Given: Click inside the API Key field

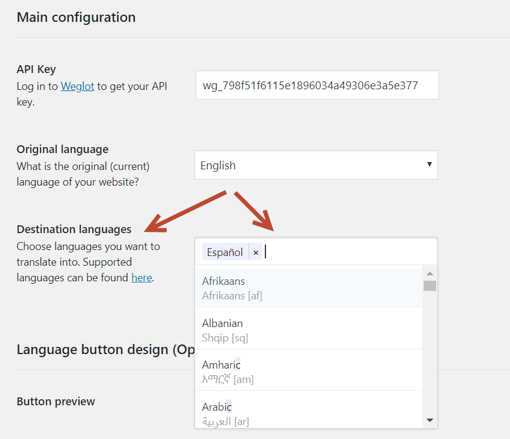Looking at the screenshot, I should point(317,85).
